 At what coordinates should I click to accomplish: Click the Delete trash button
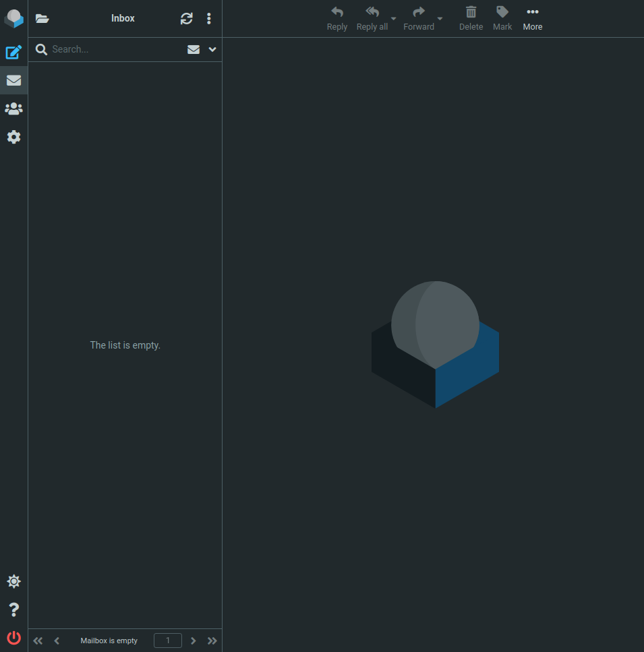pyautogui.click(x=471, y=19)
